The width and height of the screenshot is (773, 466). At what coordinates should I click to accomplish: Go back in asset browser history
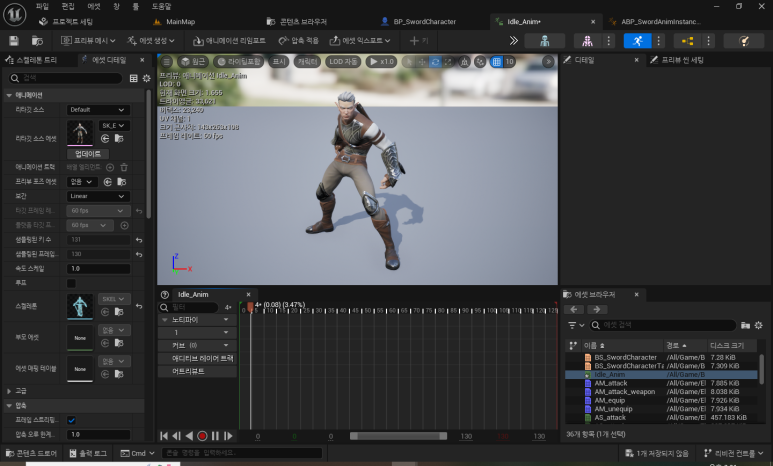tap(574, 310)
